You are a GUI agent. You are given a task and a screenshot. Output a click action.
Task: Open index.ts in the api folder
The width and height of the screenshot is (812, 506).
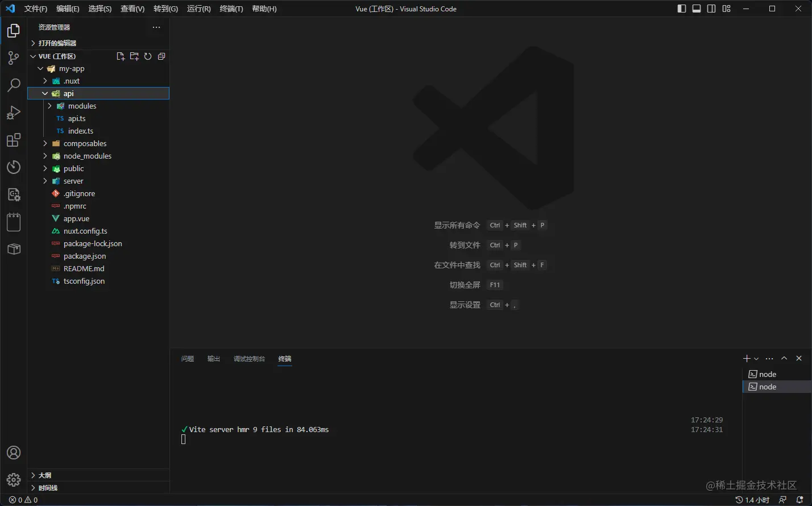[x=99, y=131]
